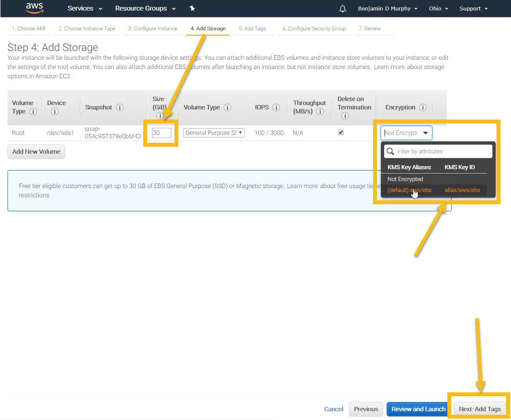Screen dimensions: 511x420
Task: Click info icon beside Throughput (MB/s)
Action: coord(320,112)
